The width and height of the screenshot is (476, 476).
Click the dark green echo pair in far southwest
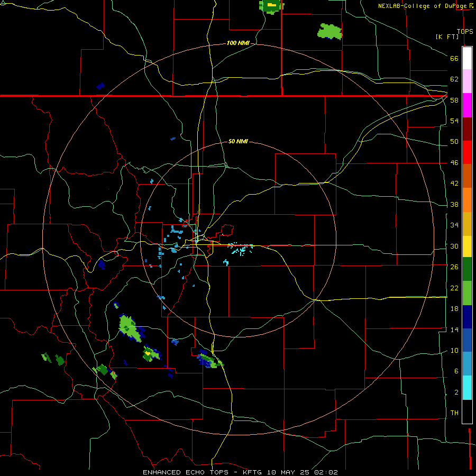click(53, 359)
